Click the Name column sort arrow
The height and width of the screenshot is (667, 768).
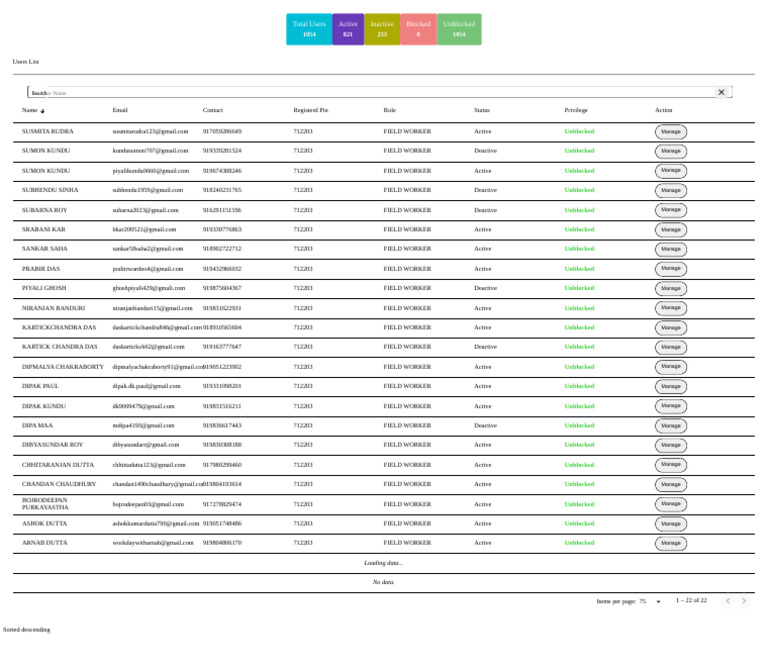(43, 111)
